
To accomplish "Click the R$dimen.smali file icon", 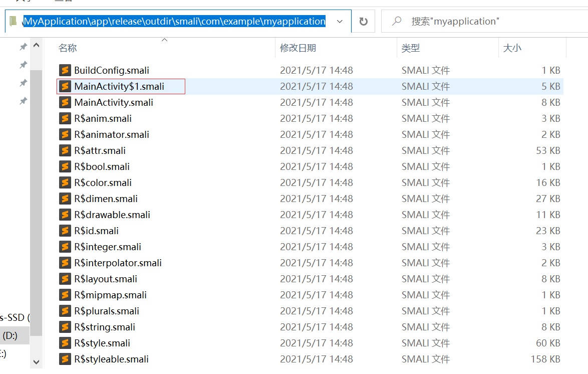I will click(x=65, y=199).
